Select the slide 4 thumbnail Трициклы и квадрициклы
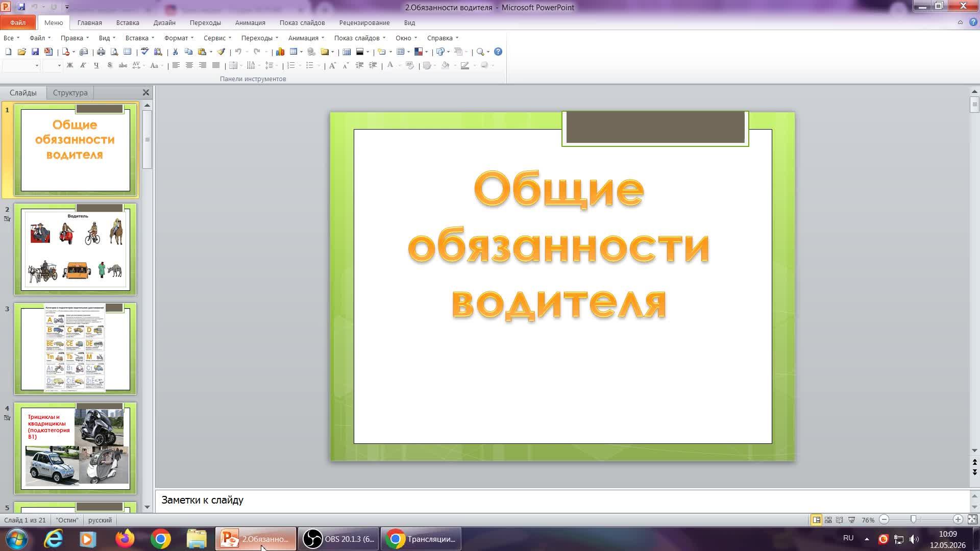Viewport: 980px width, 551px height. pyautogui.click(x=76, y=448)
